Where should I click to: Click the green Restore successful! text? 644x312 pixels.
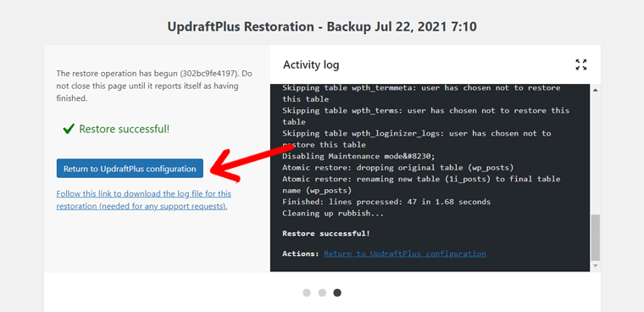(124, 129)
